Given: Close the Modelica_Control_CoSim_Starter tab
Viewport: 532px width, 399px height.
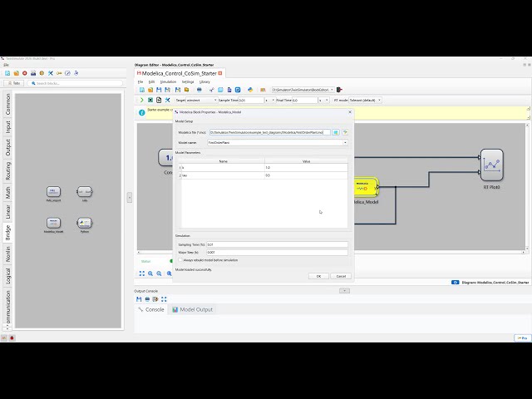Looking at the screenshot, I should click(219, 73).
